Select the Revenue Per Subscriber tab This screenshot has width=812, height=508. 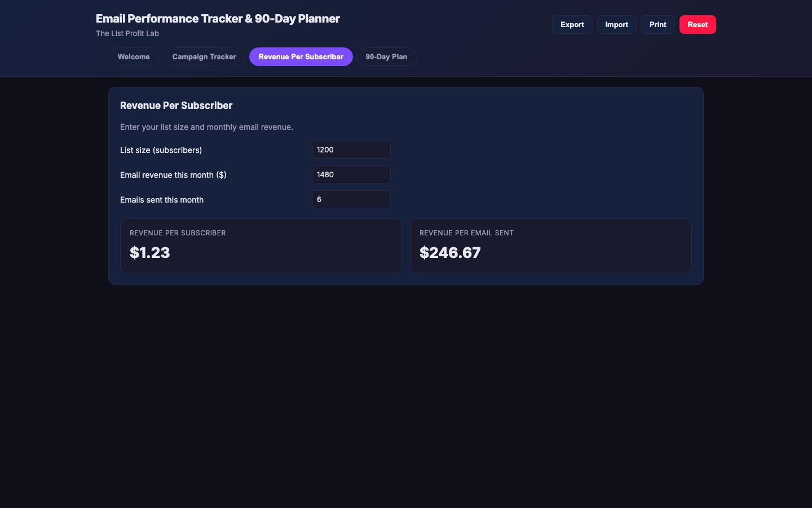point(301,57)
